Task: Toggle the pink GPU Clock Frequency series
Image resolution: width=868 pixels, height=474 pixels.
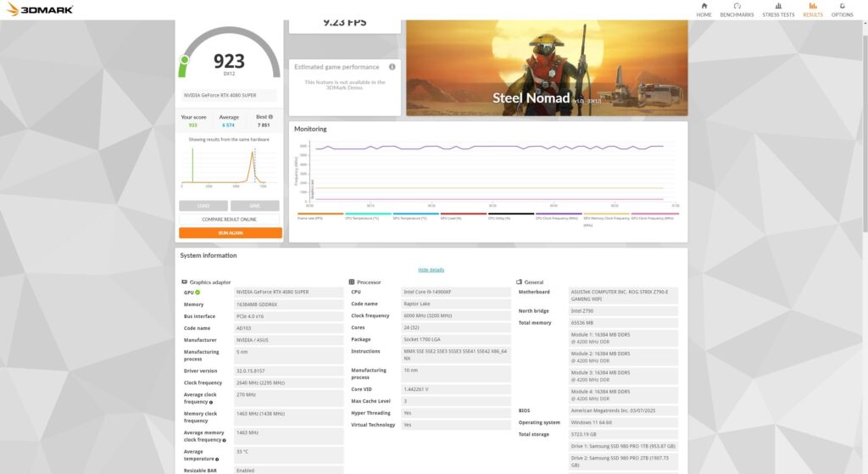Action: pos(654,216)
